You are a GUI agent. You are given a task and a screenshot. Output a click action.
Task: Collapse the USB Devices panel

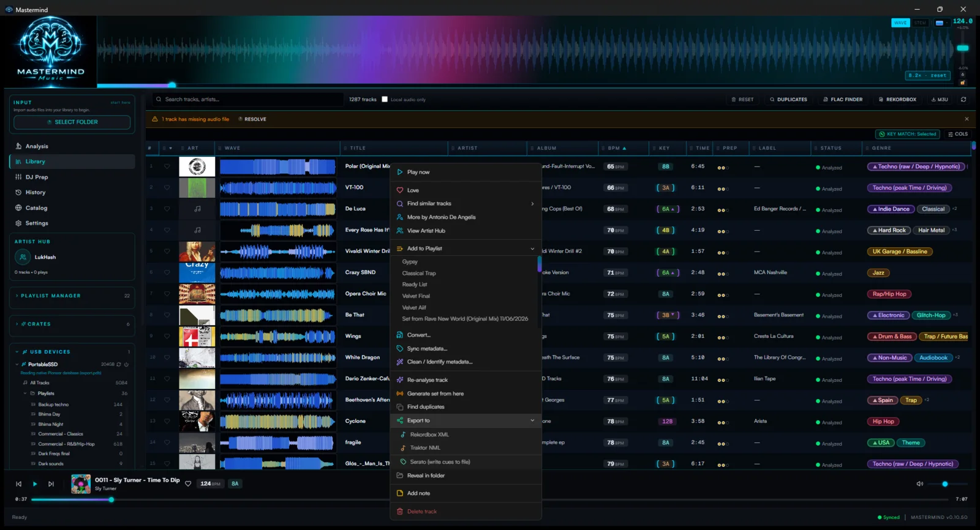(72, 352)
